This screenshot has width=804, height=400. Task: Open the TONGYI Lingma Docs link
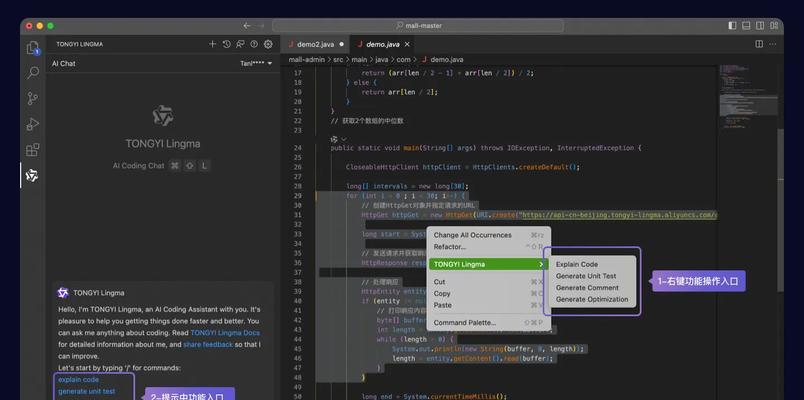[x=225, y=333]
